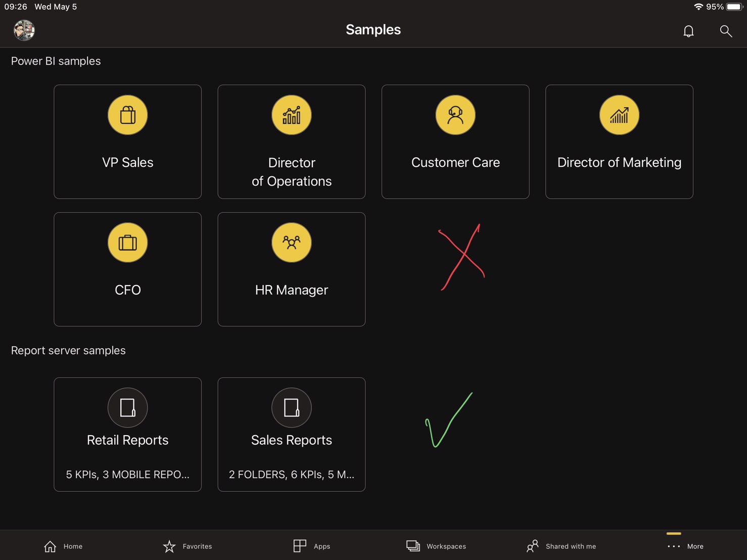747x560 pixels.
Task: Open the Sales Reports server sample
Action: [292, 435]
